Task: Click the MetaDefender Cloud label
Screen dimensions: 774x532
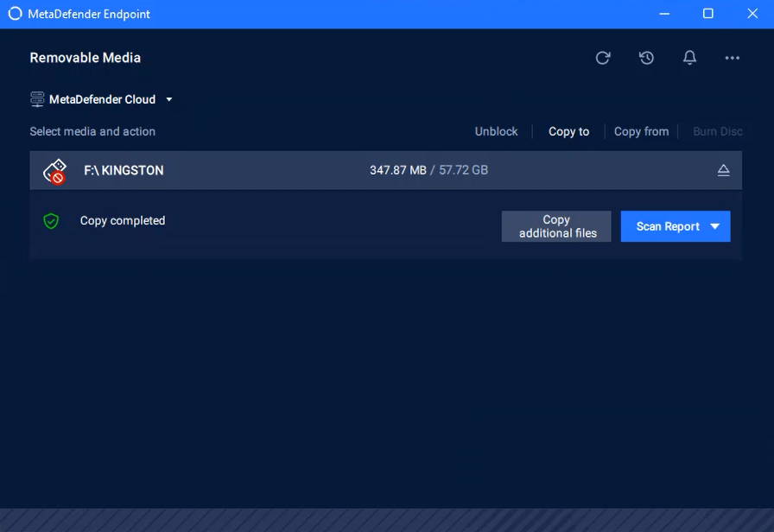Action: point(102,99)
